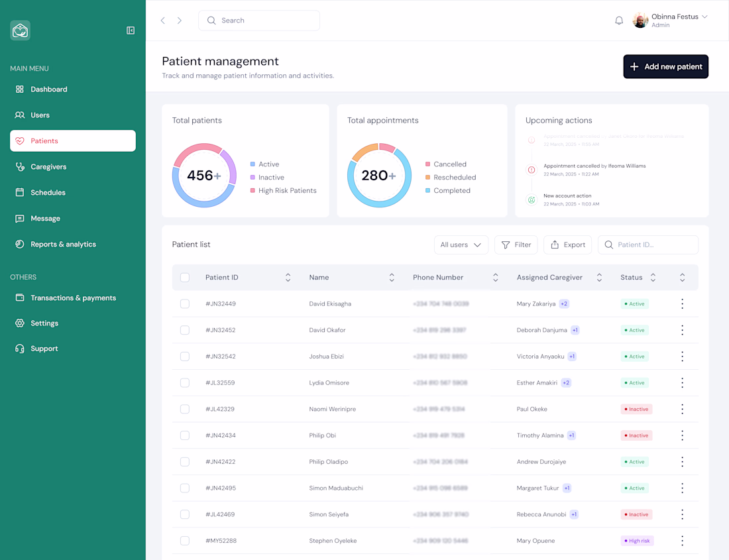Sort by Name column arrows

point(392,278)
